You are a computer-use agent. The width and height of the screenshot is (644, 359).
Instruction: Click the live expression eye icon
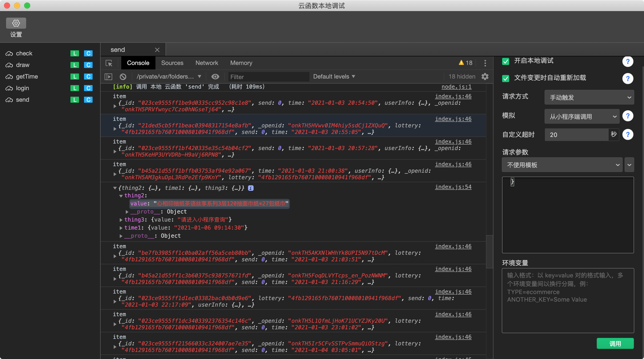click(215, 77)
